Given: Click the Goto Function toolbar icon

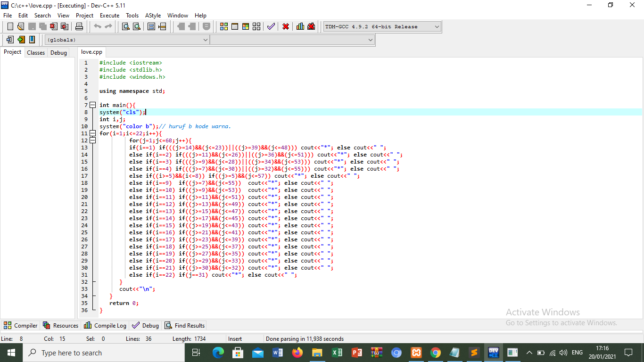Looking at the screenshot, I should [151, 26].
